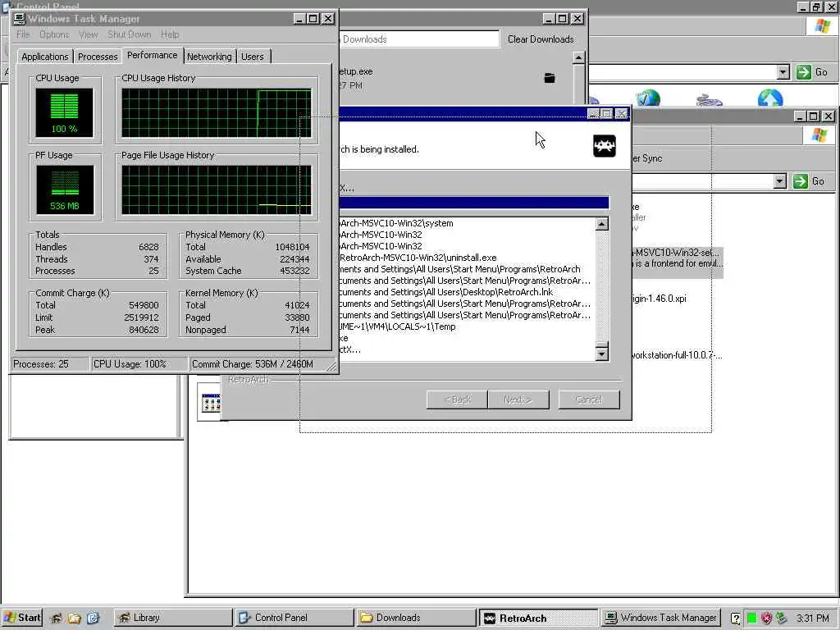The width and height of the screenshot is (840, 630).
Task: Select log line ending LOCALS~1\Temp
Action: [x=398, y=326]
